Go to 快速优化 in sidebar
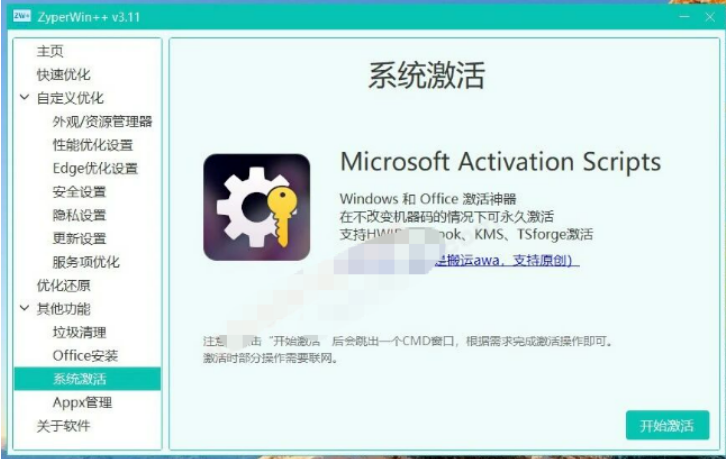Image resolution: width=726 pixels, height=459 pixels. tap(63, 75)
